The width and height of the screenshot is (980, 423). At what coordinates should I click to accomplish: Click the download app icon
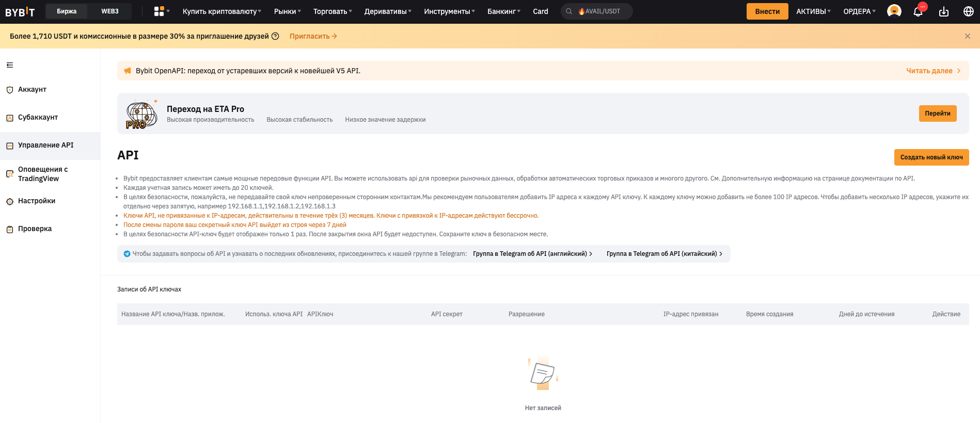944,11
